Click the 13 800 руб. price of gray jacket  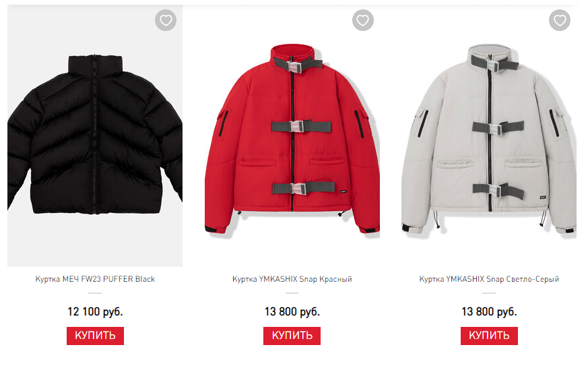click(x=489, y=312)
